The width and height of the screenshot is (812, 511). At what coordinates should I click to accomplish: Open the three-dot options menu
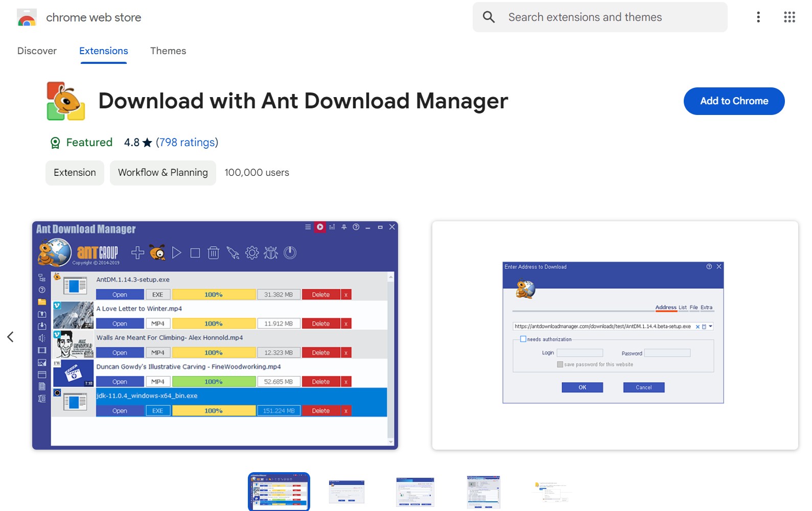[x=758, y=17]
